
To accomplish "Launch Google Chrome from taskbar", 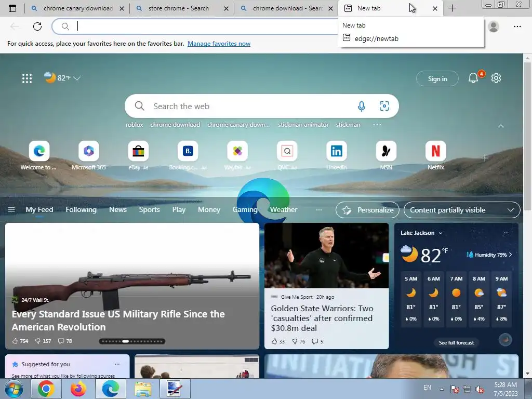I will click(46, 389).
